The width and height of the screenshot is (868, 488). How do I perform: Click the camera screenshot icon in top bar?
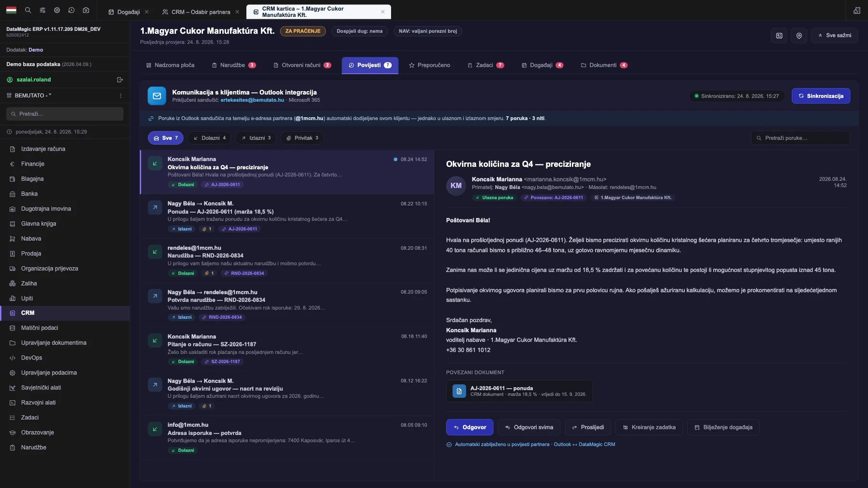[x=86, y=10]
